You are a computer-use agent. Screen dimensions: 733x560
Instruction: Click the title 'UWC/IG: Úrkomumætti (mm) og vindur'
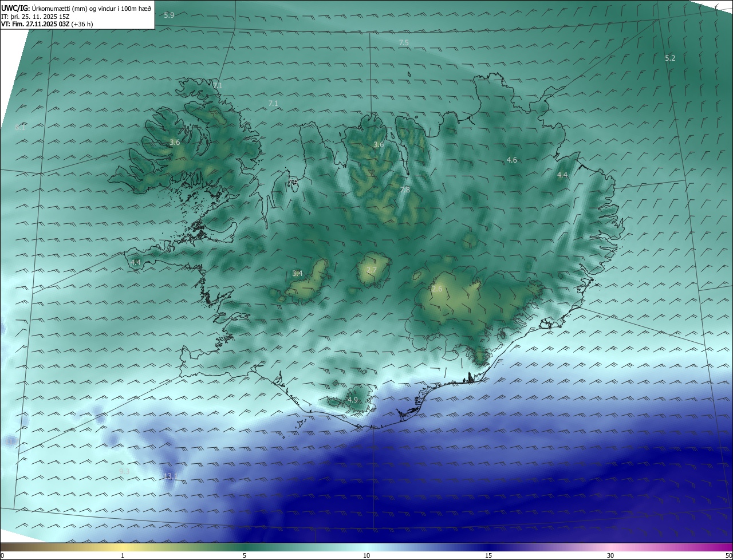pos(76,8)
